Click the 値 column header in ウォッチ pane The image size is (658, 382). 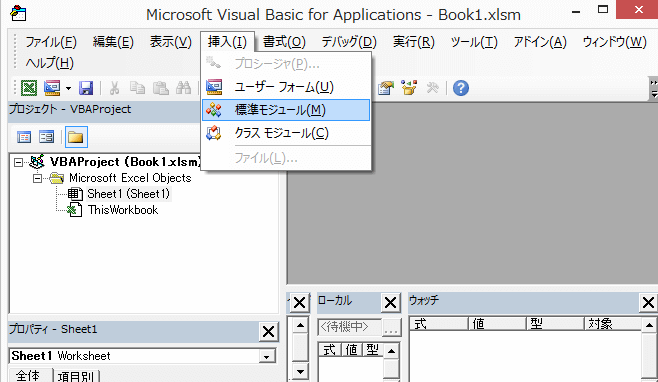click(497, 324)
